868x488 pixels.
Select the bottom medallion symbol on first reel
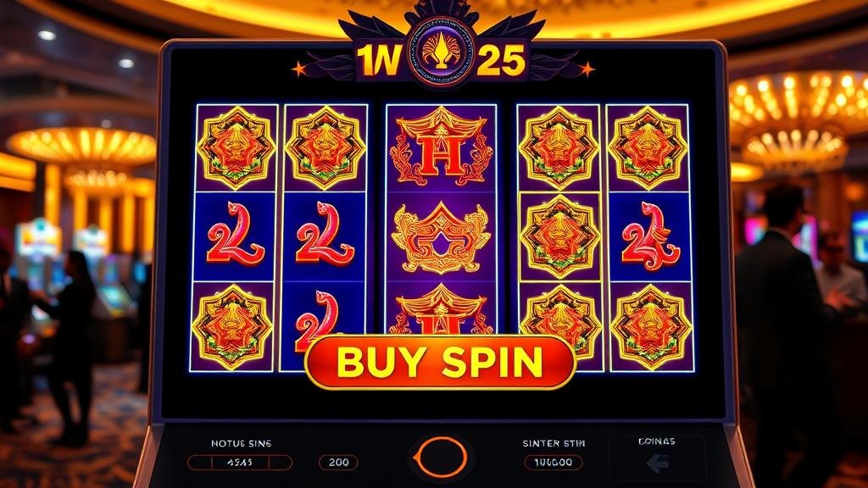pyautogui.click(x=232, y=326)
